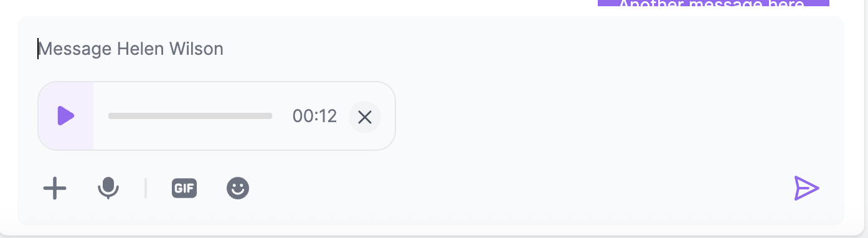Send the message with paper plane icon

(807, 188)
